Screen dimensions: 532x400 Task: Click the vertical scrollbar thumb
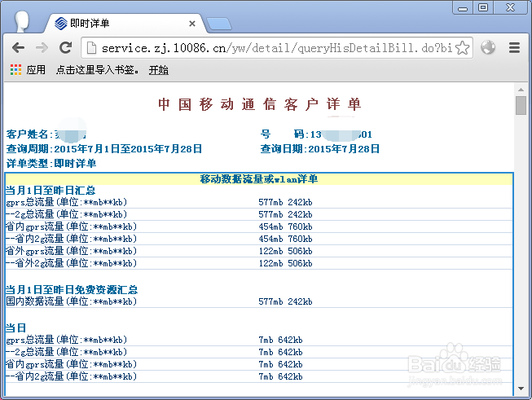point(521,106)
